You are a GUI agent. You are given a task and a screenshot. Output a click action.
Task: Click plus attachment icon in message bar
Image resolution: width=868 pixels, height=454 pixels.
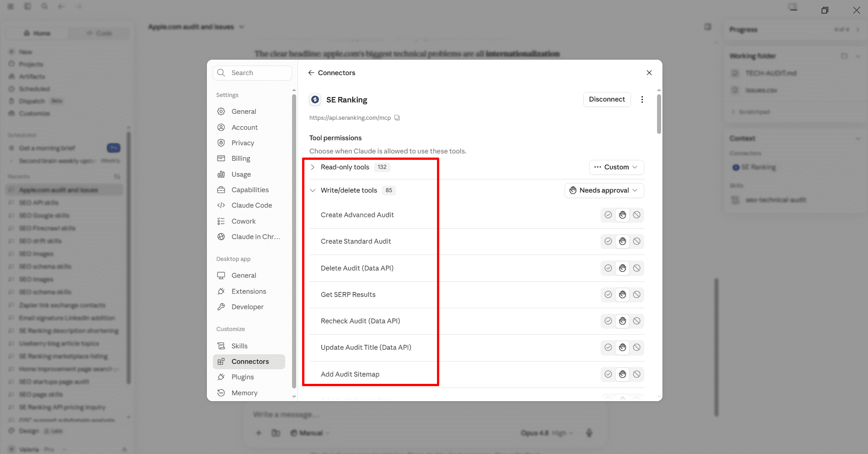click(259, 433)
